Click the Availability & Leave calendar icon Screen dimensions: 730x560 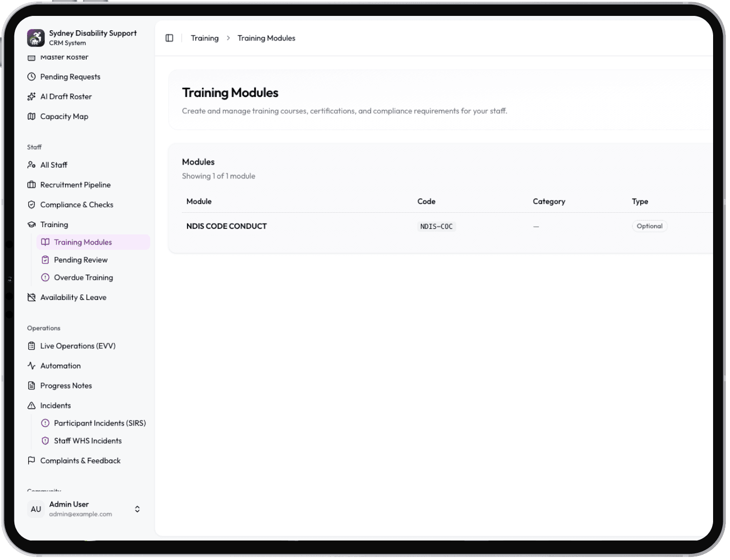coord(31,297)
